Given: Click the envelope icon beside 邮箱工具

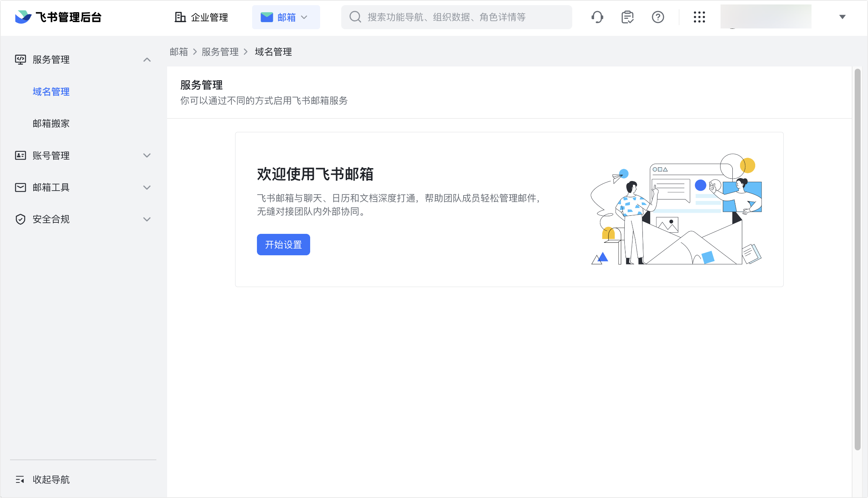Looking at the screenshot, I should click(x=20, y=187).
